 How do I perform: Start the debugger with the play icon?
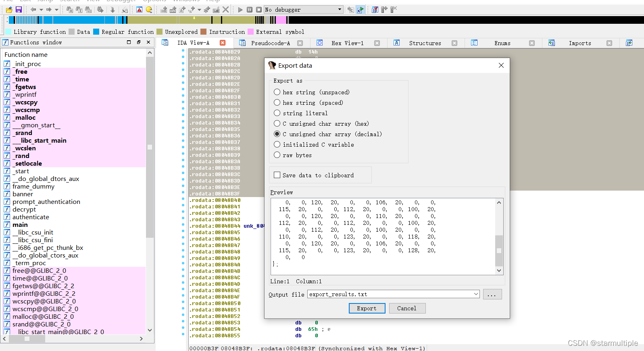pos(240,10)
